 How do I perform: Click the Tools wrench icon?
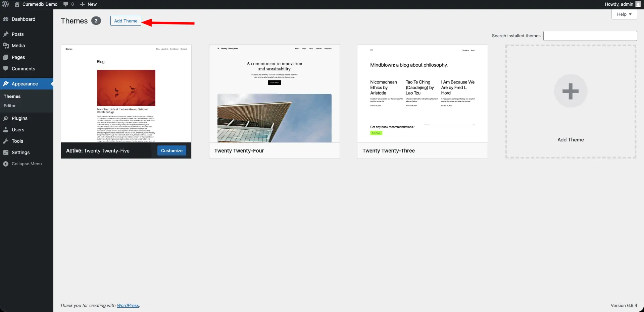pyautogui.click(x=6, y=141)
